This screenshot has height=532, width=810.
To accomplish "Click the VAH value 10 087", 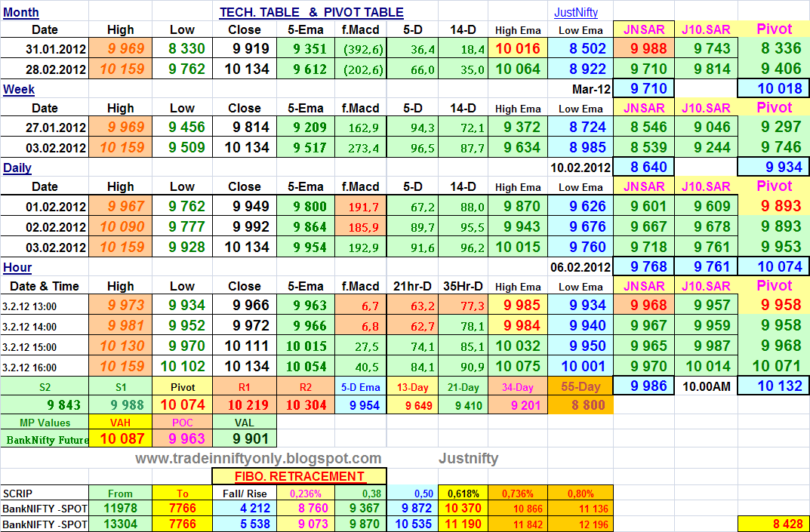I will 122,439.
